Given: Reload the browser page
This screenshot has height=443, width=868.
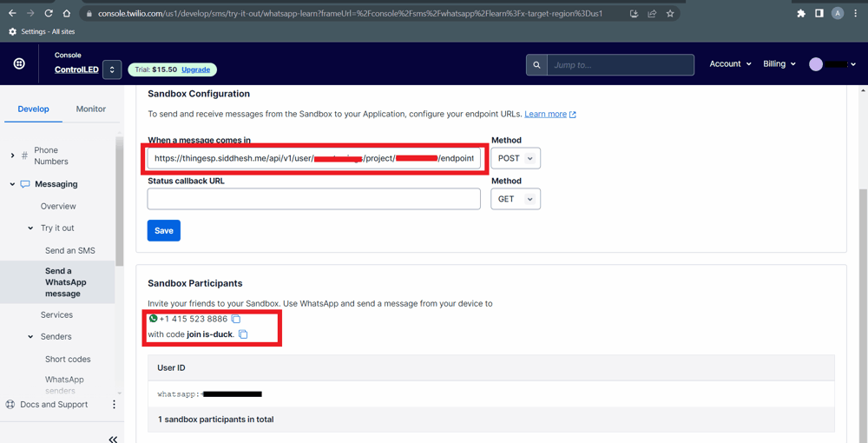Looking at the screenshot, I should point(49,14).
